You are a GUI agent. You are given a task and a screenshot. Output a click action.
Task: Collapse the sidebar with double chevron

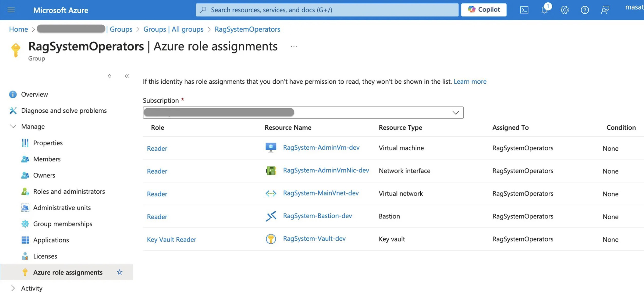coord(127,76)
